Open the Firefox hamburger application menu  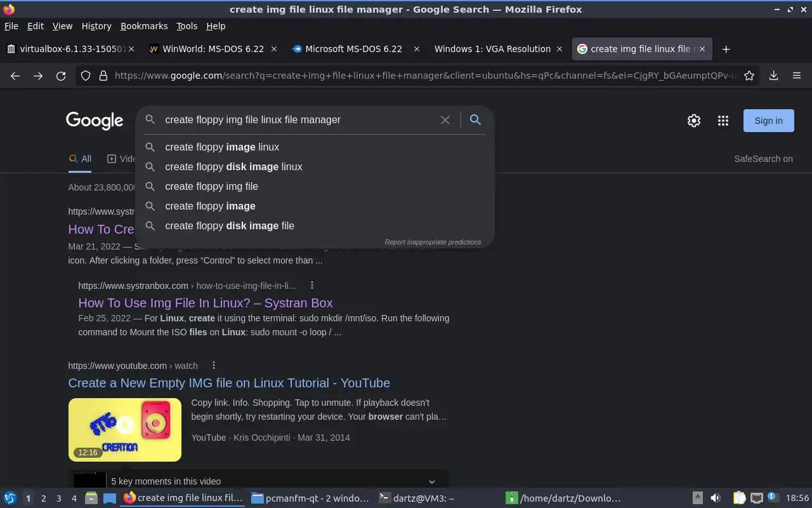pos(797,76)
